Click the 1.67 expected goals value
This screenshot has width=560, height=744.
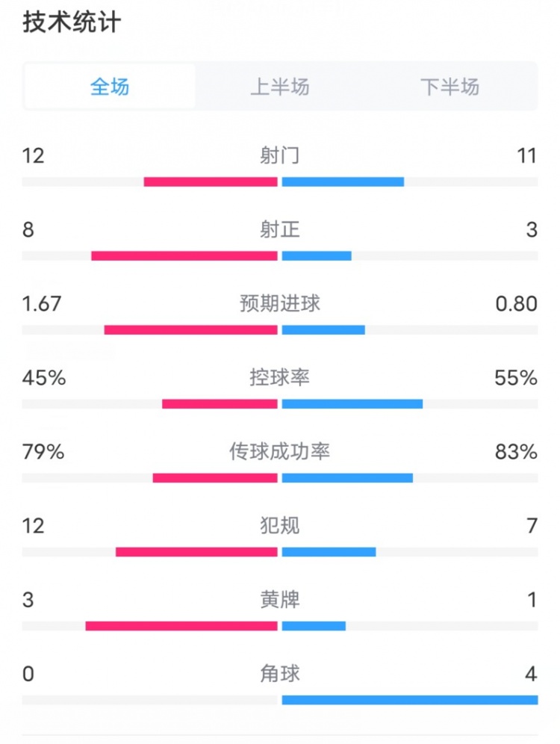tap(42, 303)
